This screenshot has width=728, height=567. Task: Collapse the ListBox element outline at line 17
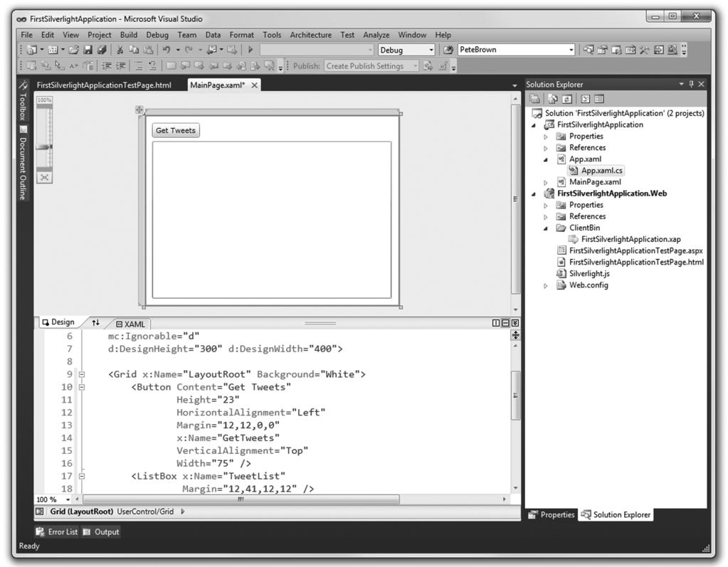[x=82, y=476]
